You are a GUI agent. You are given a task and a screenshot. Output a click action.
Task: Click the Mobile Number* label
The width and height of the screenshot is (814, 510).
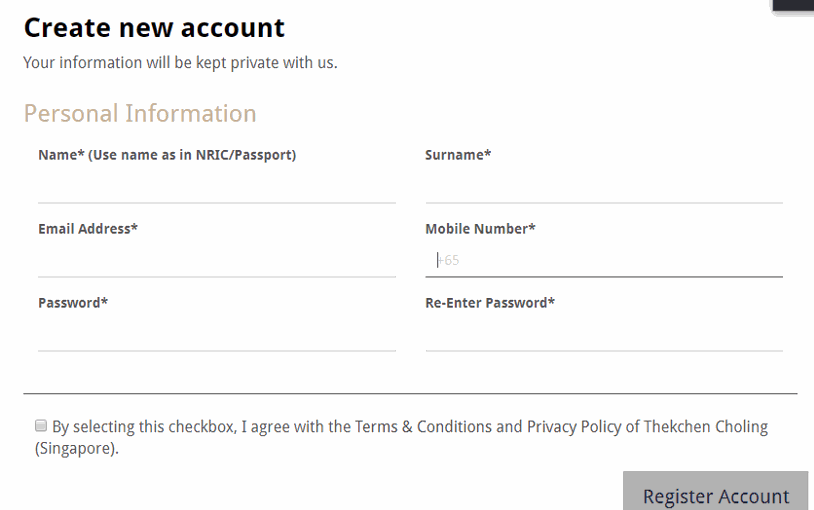tap(480, 229)
